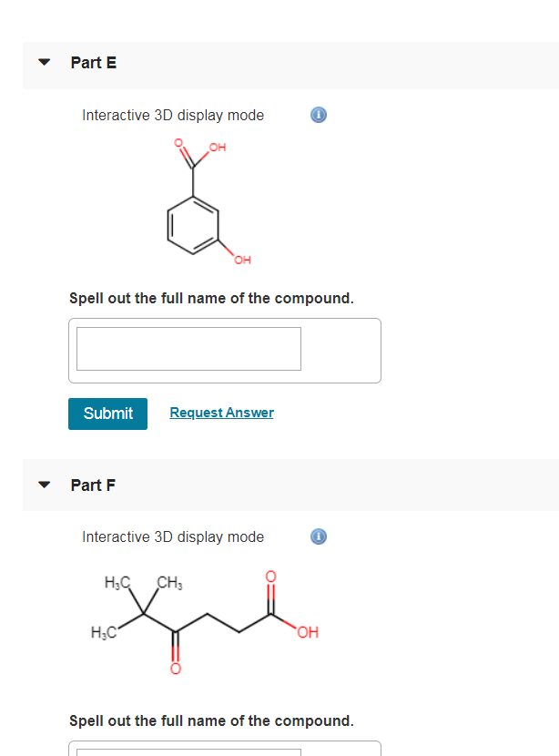Click Interactive 3D display mode text in Part F
Image resolution: width=559 pixels, height=756 pixels.
pyautogui.click(x=172, y=536)
